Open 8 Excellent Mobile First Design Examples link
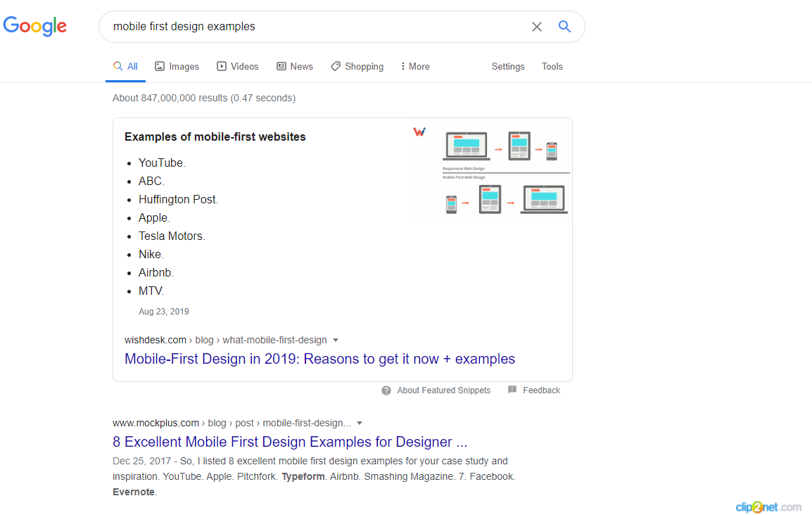The height and width of the screenshot is (515, 812). 289,442
